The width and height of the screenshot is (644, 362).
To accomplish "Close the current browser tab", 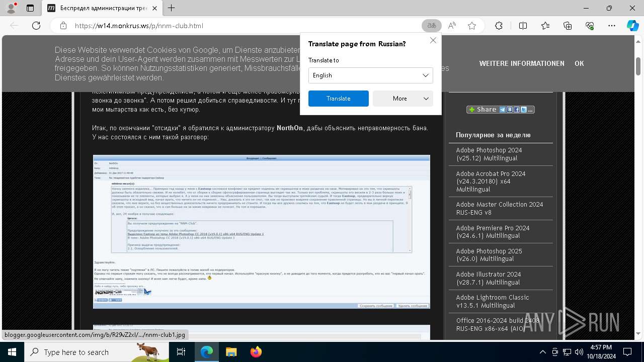I will point(153,8).
